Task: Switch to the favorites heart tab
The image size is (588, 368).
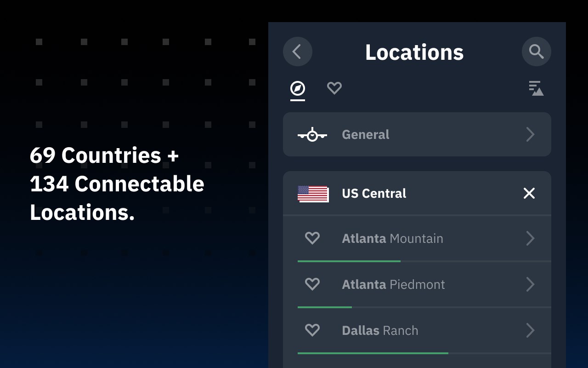Action: click(334, 88)
